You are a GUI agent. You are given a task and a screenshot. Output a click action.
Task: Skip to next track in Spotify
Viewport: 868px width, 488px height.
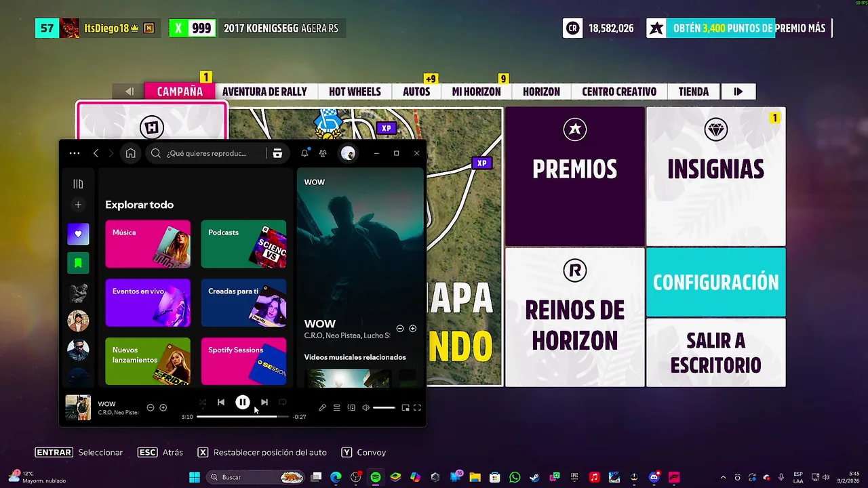pyautogui.click(x=264, y=402)
